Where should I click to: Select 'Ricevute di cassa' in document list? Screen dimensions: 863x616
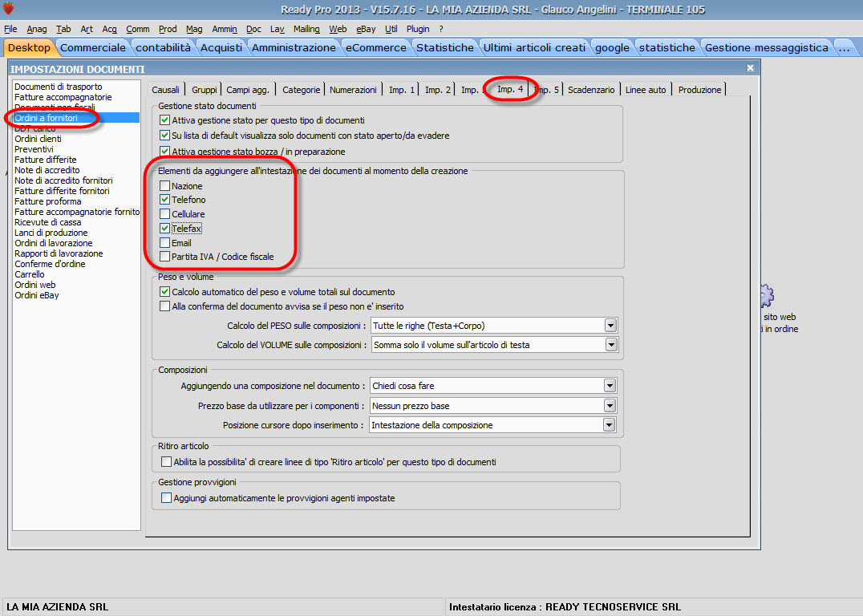pyautogui.click(x=48, y=222)
